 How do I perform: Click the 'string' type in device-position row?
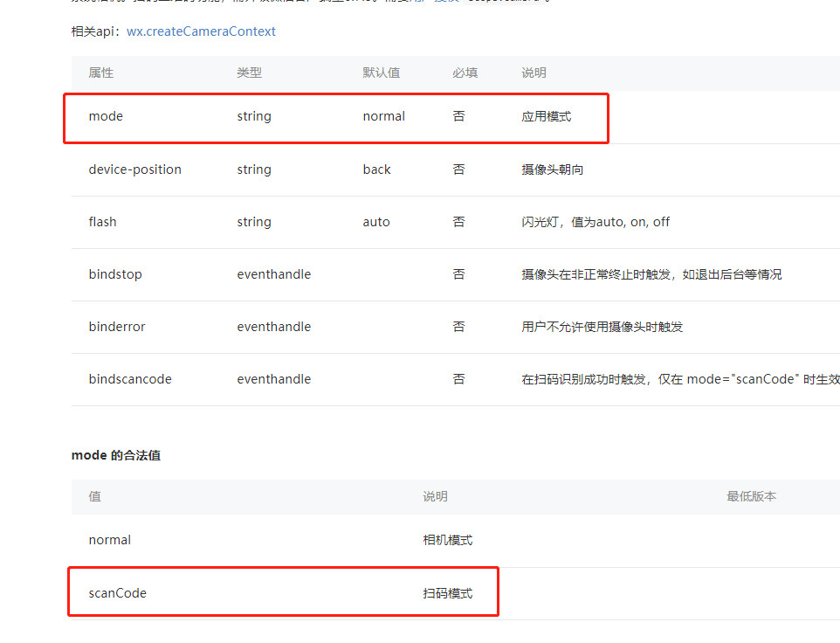(x=254, y=169)
